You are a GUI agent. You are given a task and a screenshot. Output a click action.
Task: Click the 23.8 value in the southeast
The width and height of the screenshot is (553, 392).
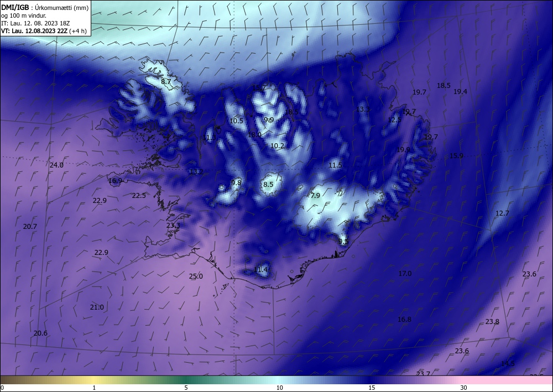(492, 321)
